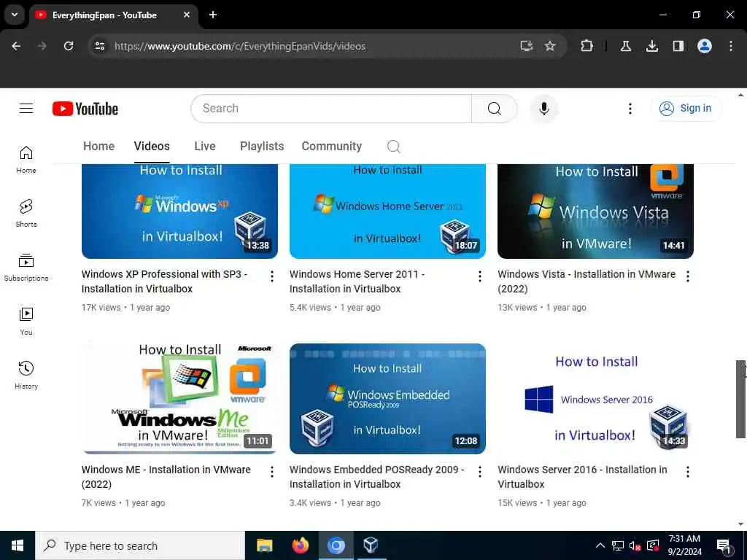747x560 pixels.
Task: Open Chrome three-dot menu
Action: (731, 46)
